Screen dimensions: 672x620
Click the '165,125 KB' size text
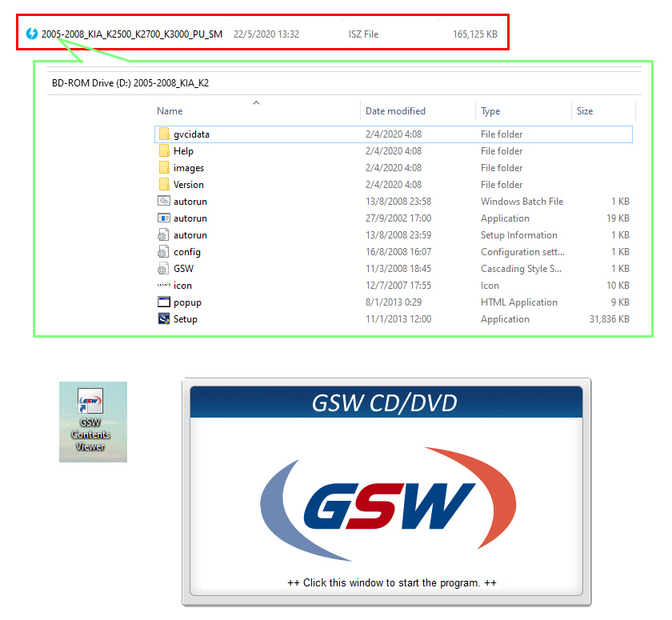[475, 34]
